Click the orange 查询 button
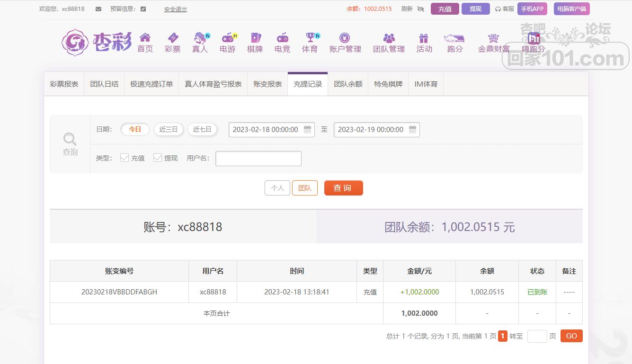Image resolution: width=632 pixels, height=364 pixels. pyautogui.click(x=343, y=188)
